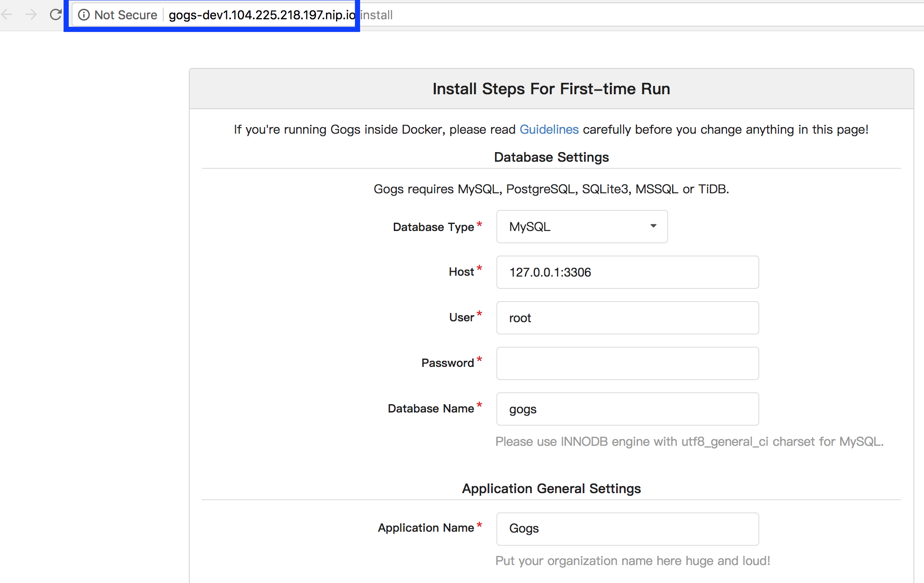Screen dimensions: 924x583
Task: Click the Password input field
Action: pyautogui.click(x=627, y=363)
